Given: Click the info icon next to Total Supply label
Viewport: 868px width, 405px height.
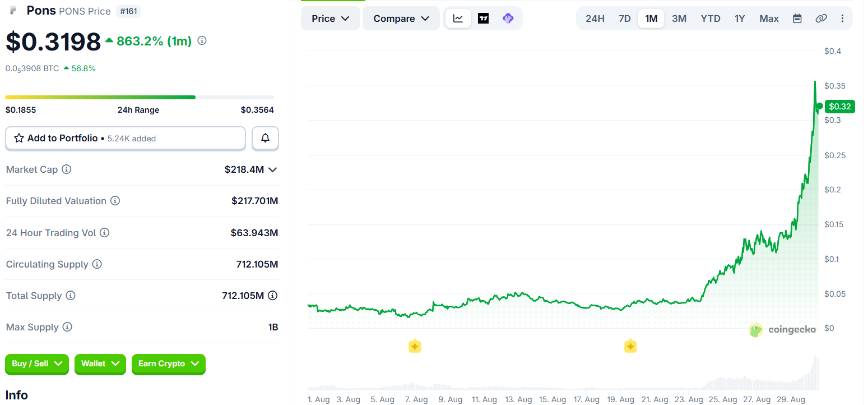Looking at the screenshot, I should click(x=71, y=296).
